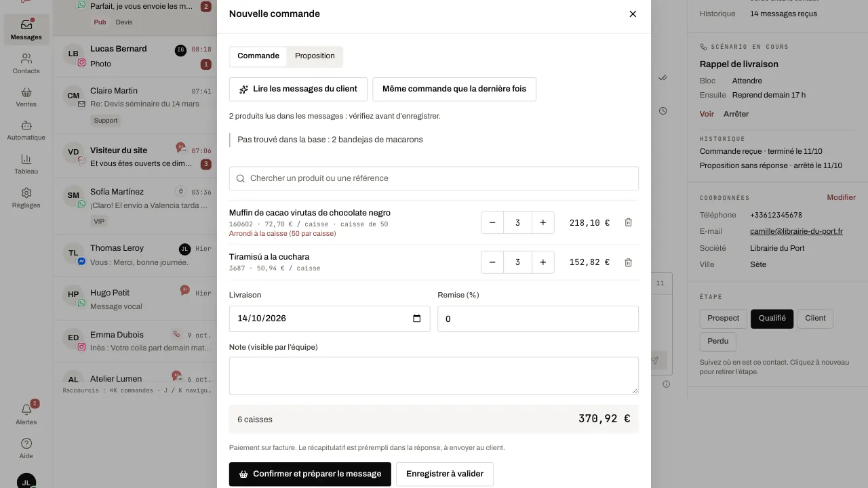Set the stage to Client
Image resolution: width=868 pixels, height=488 pixels.
(815, 319)
